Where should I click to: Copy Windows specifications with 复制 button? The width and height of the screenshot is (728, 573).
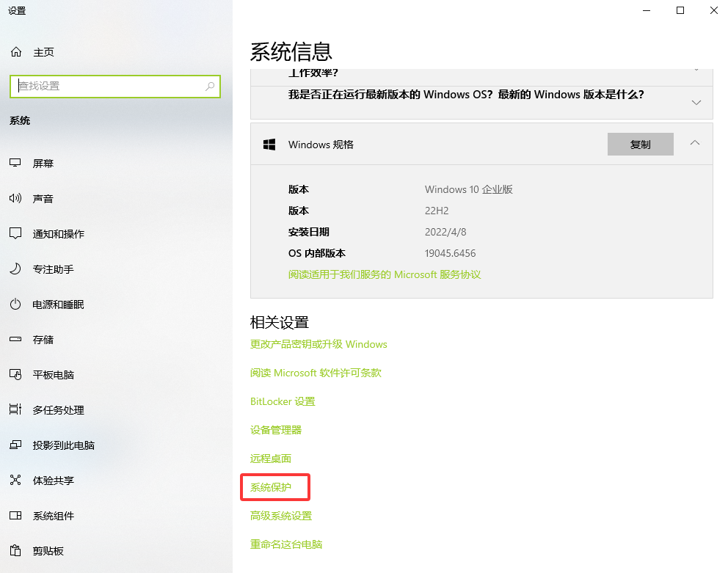click(640, 145)
